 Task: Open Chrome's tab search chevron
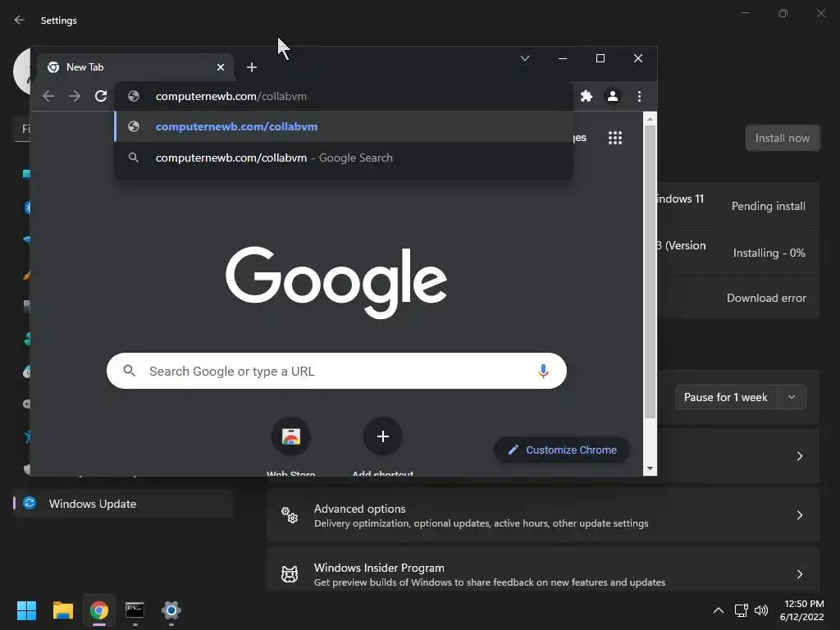point(525,58)
